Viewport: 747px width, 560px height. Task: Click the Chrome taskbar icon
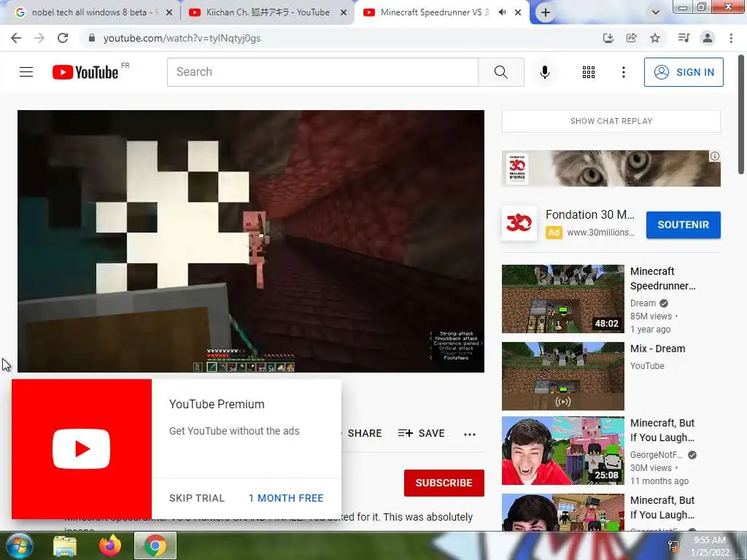[x=155, y=545]
